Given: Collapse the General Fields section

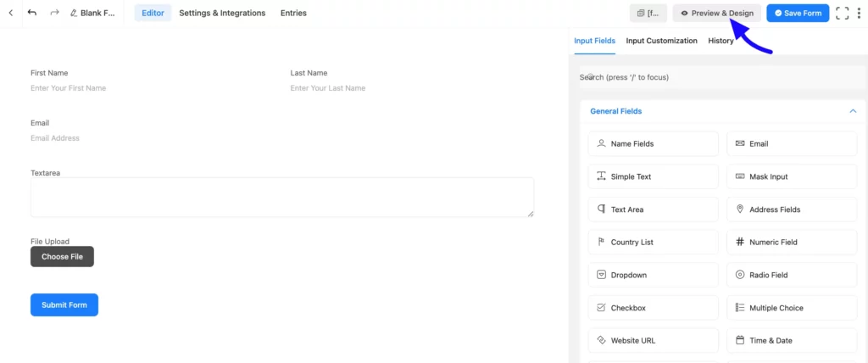Looking at the screenshot, I should point(852,111).
